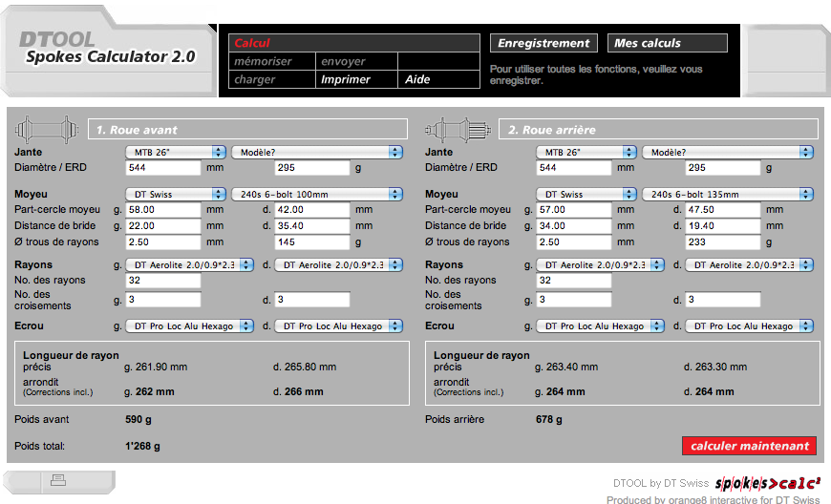Open rear Moyeu brand dropdown DT Swiss

click(586, 195)
